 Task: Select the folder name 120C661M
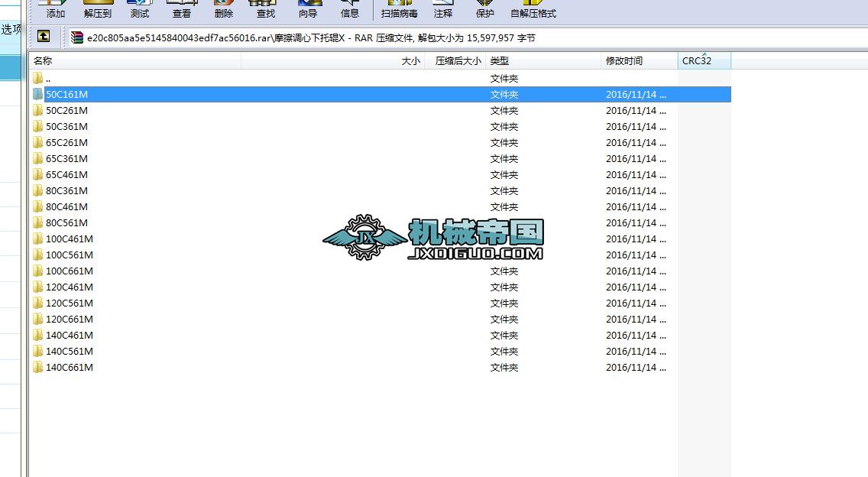point(70,320)
